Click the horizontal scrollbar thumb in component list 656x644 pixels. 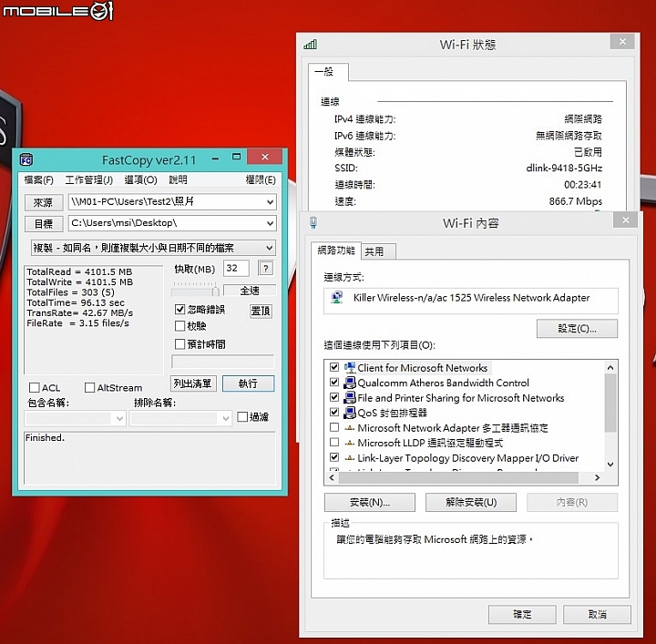pyautogui.click(x=458, y=477)
